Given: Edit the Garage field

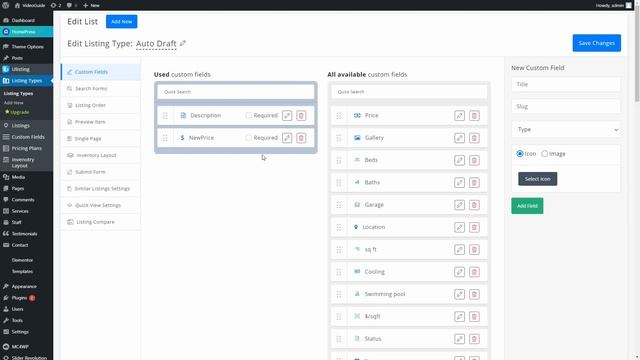Looking at the screenshot, I should pos(459,205).
